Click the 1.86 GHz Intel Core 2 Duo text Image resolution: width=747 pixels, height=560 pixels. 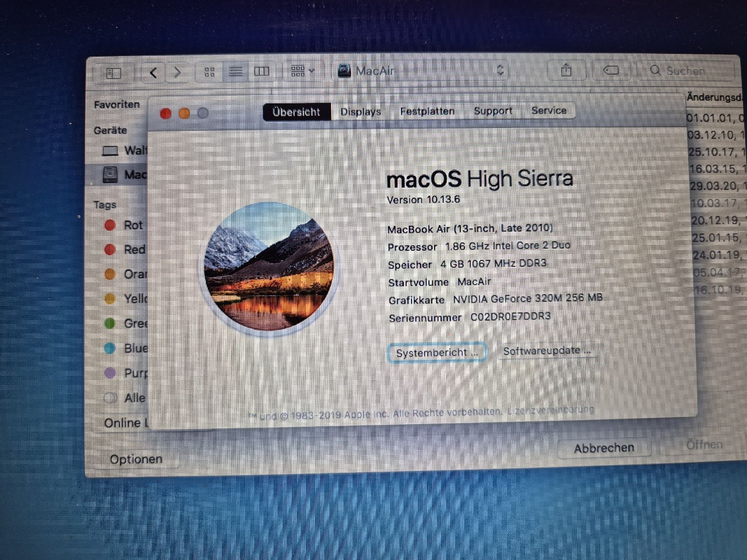[x=508, y=246]
